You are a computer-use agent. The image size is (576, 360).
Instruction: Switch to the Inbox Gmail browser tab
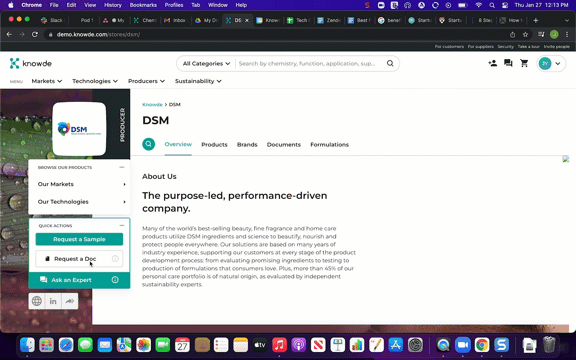click(175, 20)
